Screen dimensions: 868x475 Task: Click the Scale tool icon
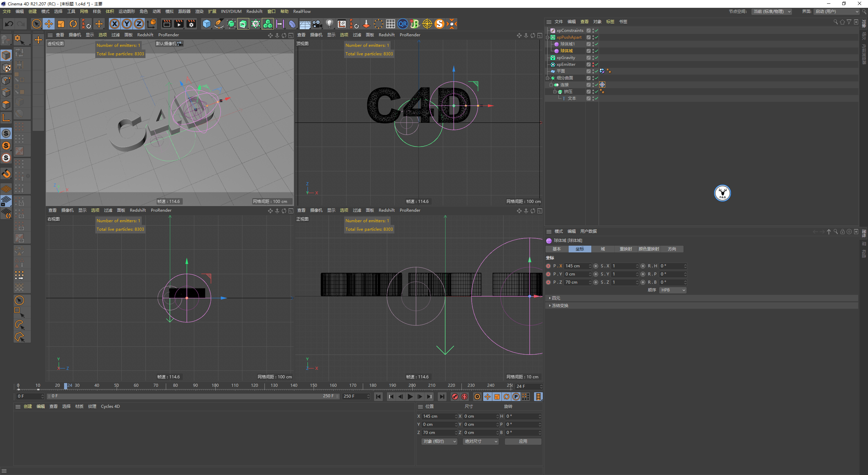pos(61,24)
